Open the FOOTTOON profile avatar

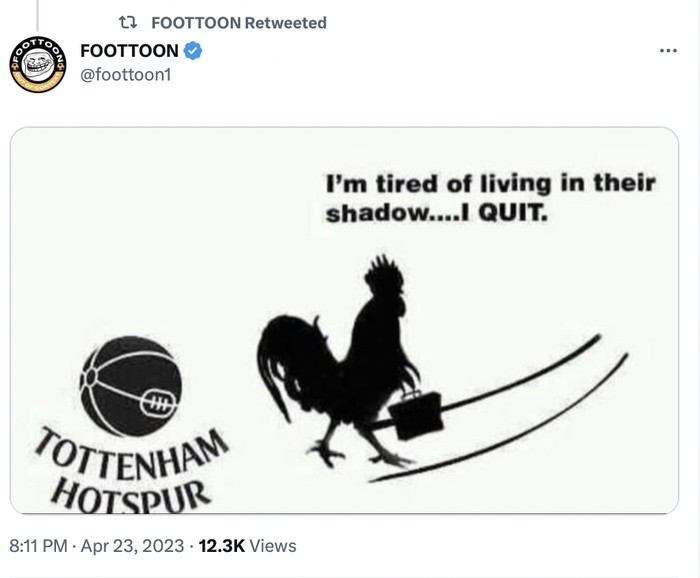pos(39,67)
